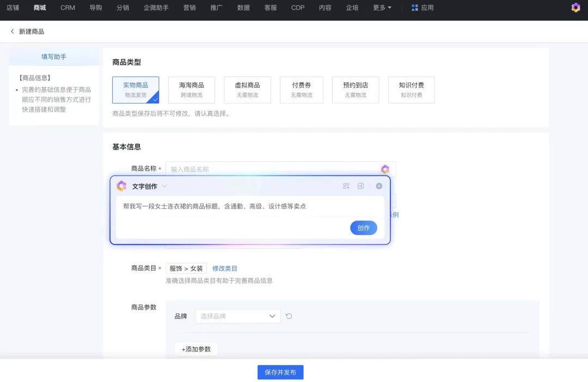Click the 保存并发布 button

(280, 372)
